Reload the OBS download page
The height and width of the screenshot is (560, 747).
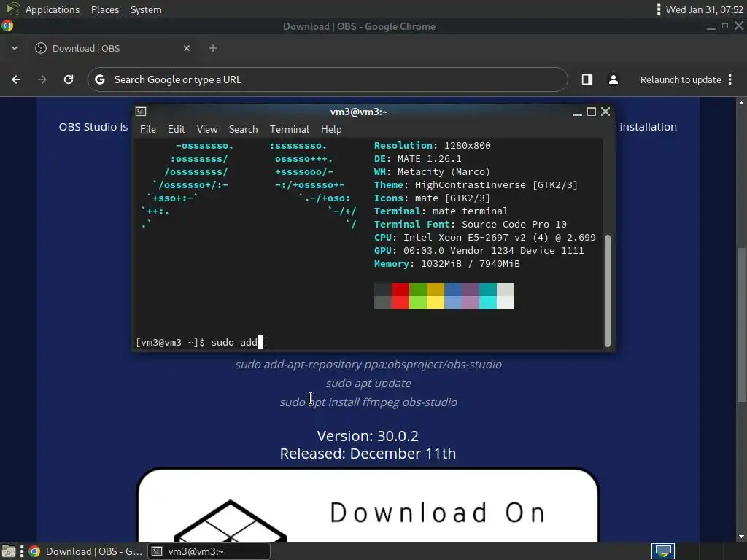(x=69, y=79)
